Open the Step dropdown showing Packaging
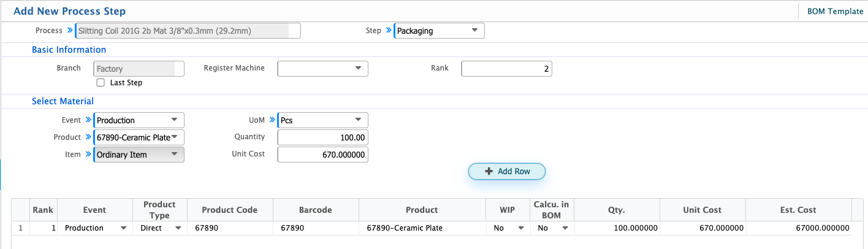 [x=439, y=31]
